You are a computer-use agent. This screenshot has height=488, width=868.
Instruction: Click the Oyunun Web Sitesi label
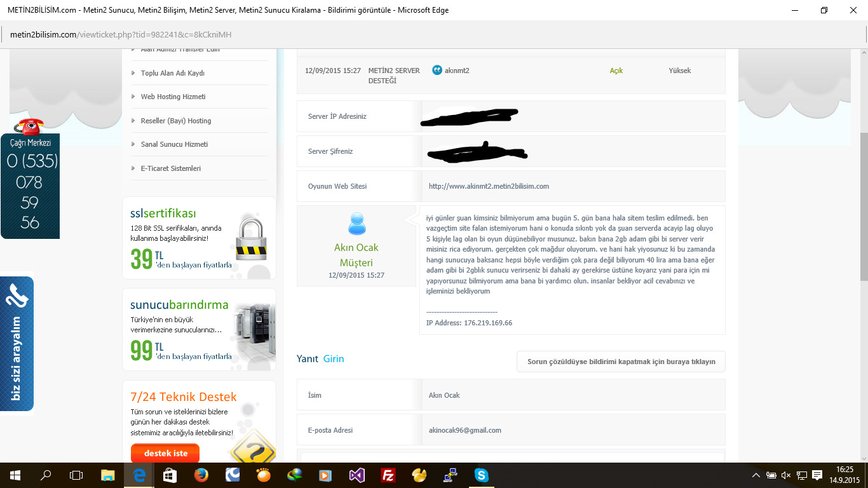pyautogui.click(x=337, y=186)
